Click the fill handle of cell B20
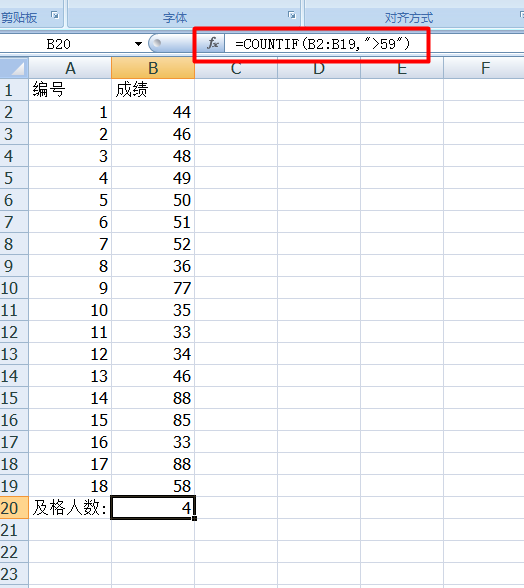 (194, 518)
